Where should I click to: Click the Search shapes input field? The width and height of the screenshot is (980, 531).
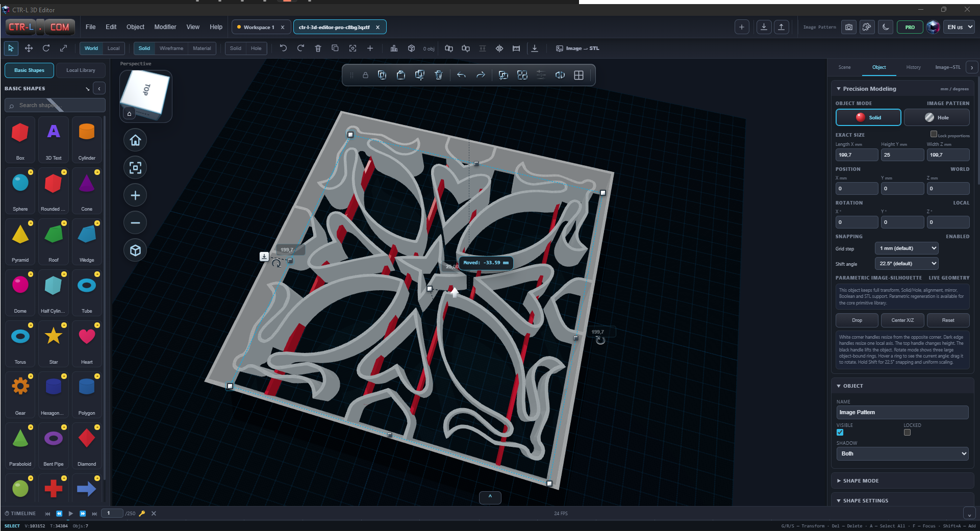pyautogui.click(x=55, y=105)
